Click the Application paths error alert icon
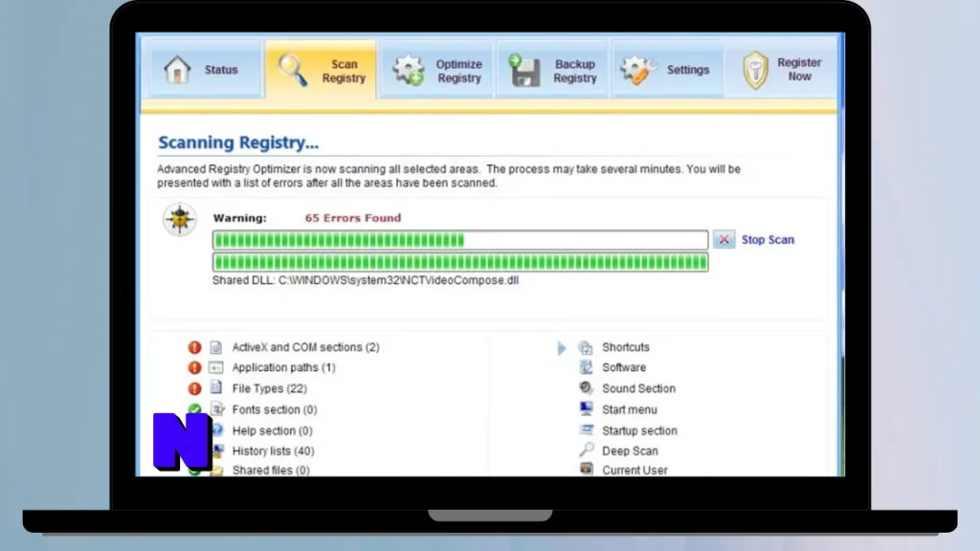The width and height of the screenshot is (980, 551). pos(195,368)
